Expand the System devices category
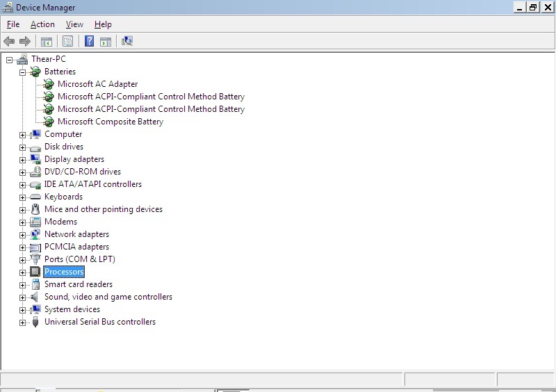 click(22, 310)
